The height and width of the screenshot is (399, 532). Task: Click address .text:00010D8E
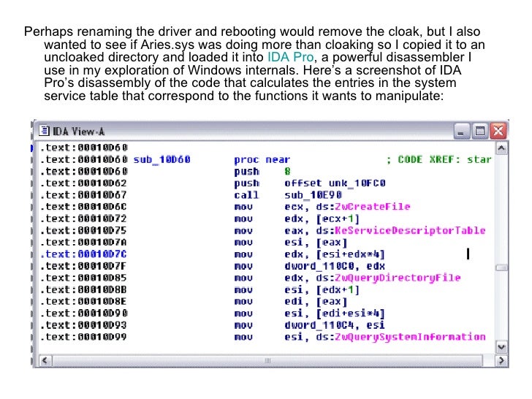click(83, 301)
